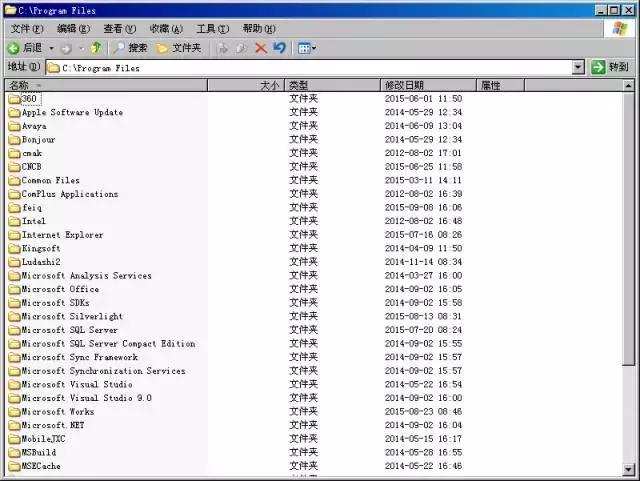Screen dimensions: 640x481
Task: Go up one folder level
Action: click(96, 48)
